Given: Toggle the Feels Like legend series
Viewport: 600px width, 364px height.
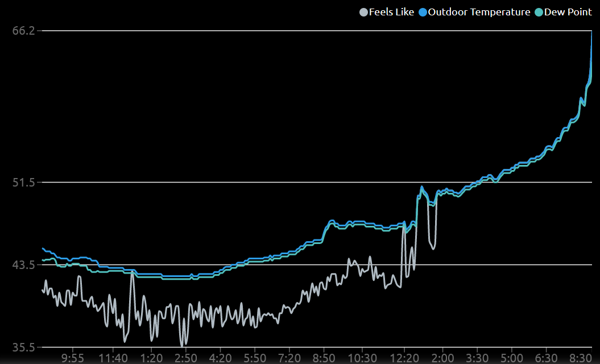Looking at the screenshot, I should [x=387, y=13].
